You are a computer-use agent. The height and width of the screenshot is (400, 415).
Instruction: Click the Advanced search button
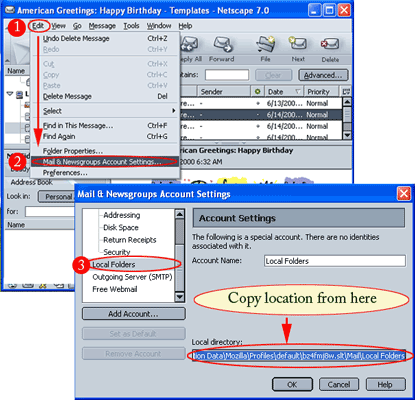tap(323, 75)
